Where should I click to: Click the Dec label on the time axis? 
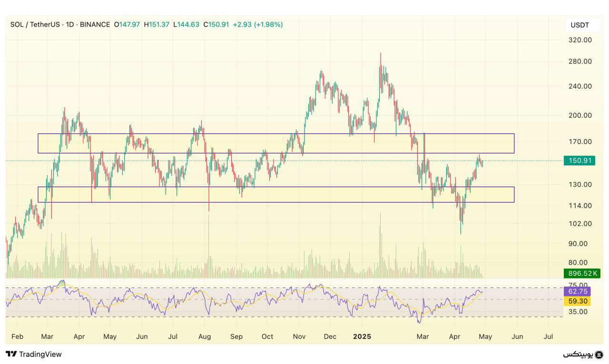330,336
